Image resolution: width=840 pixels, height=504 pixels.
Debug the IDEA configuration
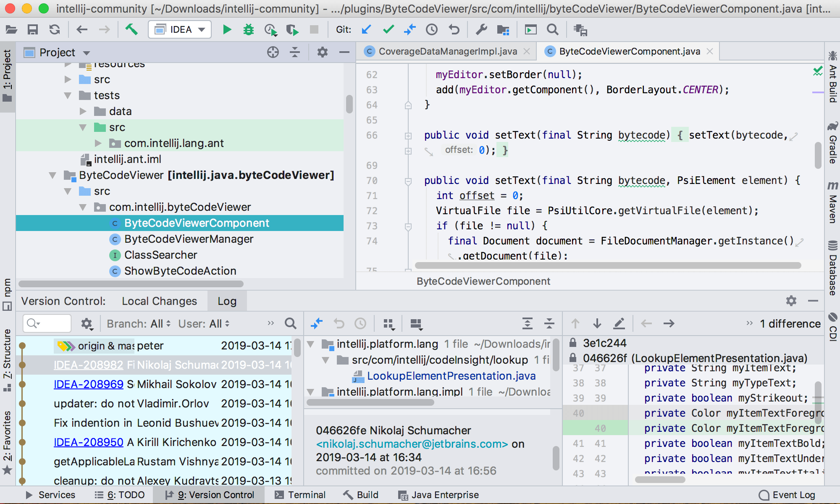(249, 29)
